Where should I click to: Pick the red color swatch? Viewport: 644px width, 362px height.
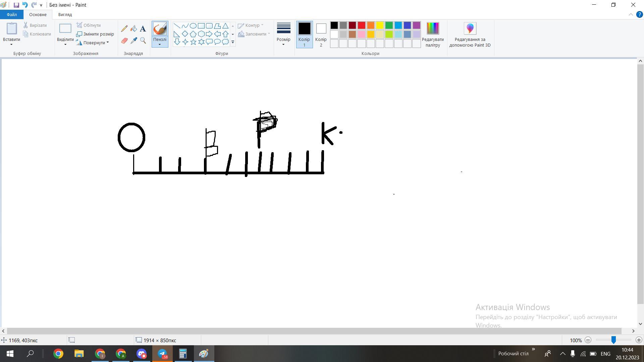coord(361,25)
